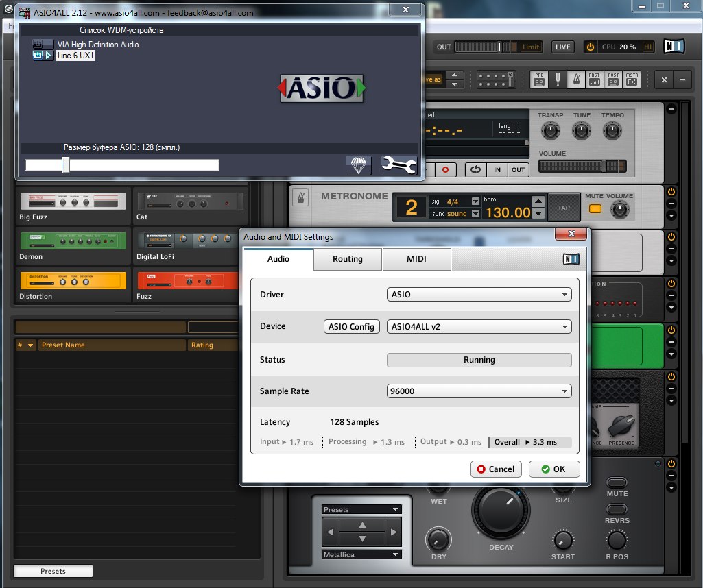703x588 pixels.
Task: Switch to the Routing tab
Action: (x=348, y=259)
